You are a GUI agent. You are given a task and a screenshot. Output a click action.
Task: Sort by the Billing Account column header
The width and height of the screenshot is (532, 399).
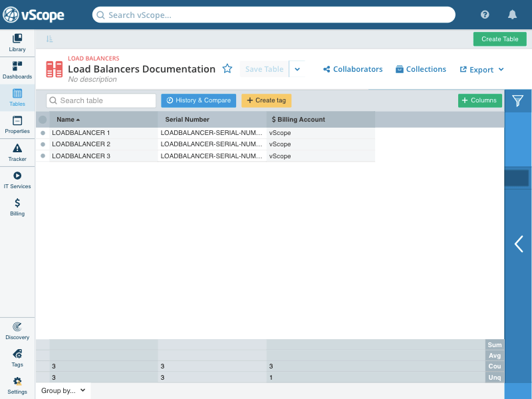[x=321, y=120]
